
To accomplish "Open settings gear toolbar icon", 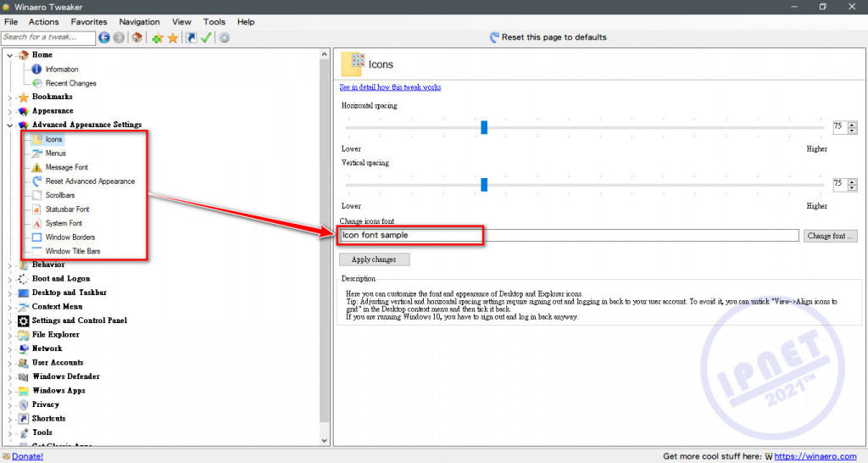I will (x=224, y=37).
